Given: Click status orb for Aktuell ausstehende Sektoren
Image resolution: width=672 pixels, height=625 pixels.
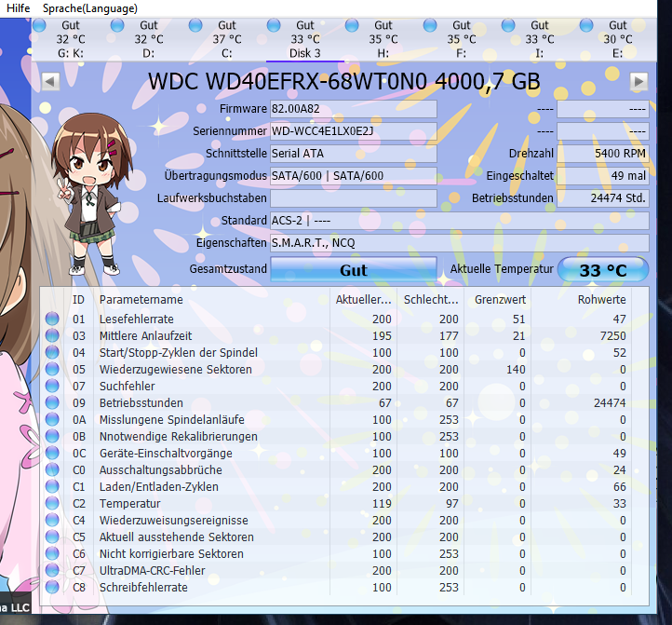Looking at the screenshot, I should [52, 537].
